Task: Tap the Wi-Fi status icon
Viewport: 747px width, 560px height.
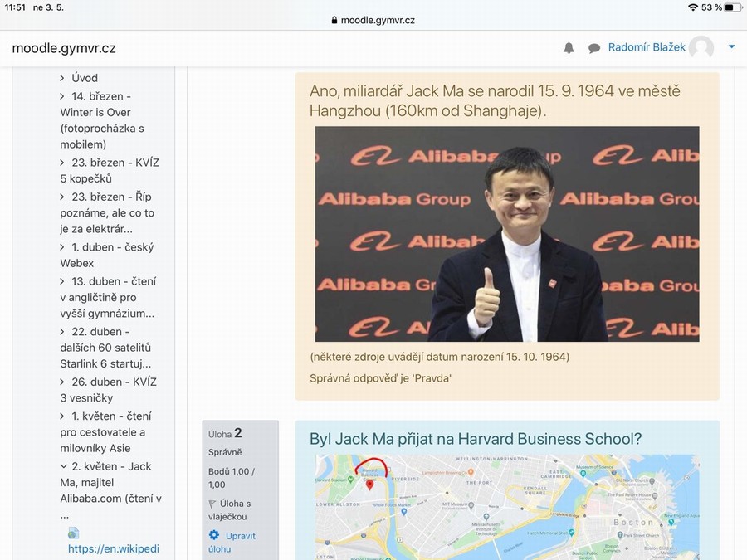Action: [693, 7]
